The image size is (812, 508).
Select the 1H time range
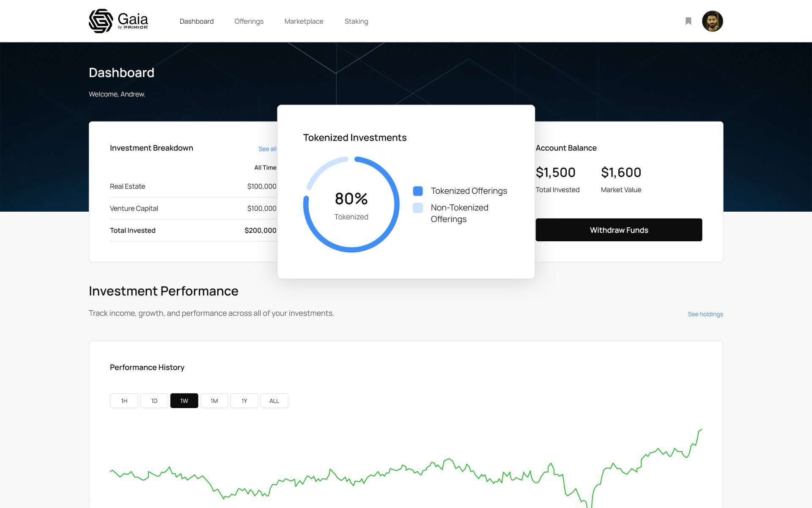click(x=124, y=401)
